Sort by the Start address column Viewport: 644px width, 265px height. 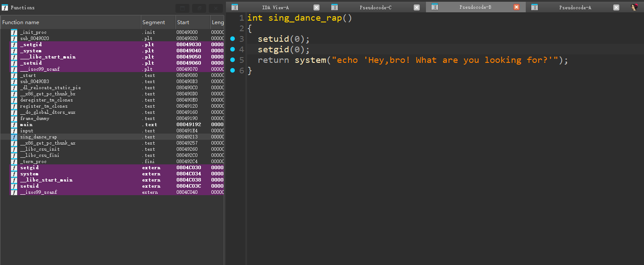(x=183, y=22)
